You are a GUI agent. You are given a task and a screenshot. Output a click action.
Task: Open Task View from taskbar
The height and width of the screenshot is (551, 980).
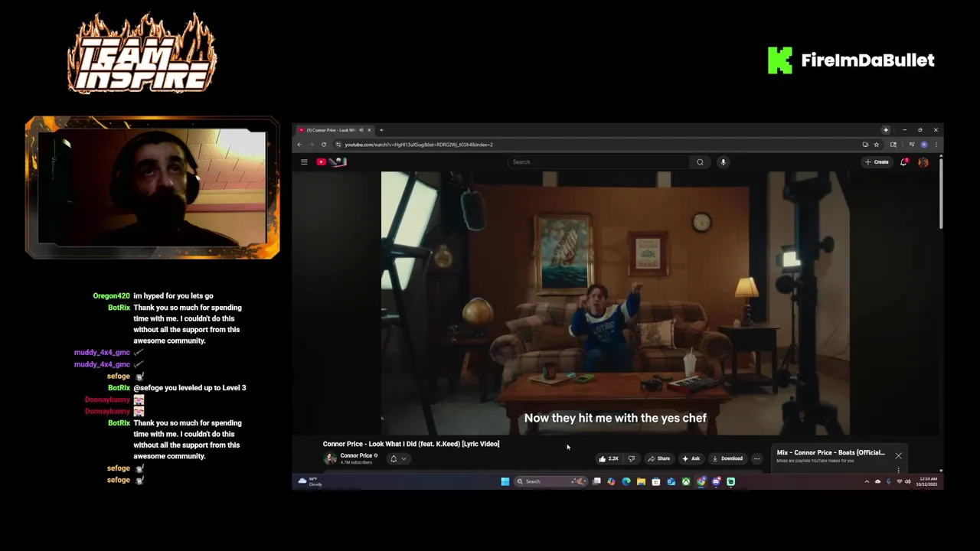click(596, 481)
